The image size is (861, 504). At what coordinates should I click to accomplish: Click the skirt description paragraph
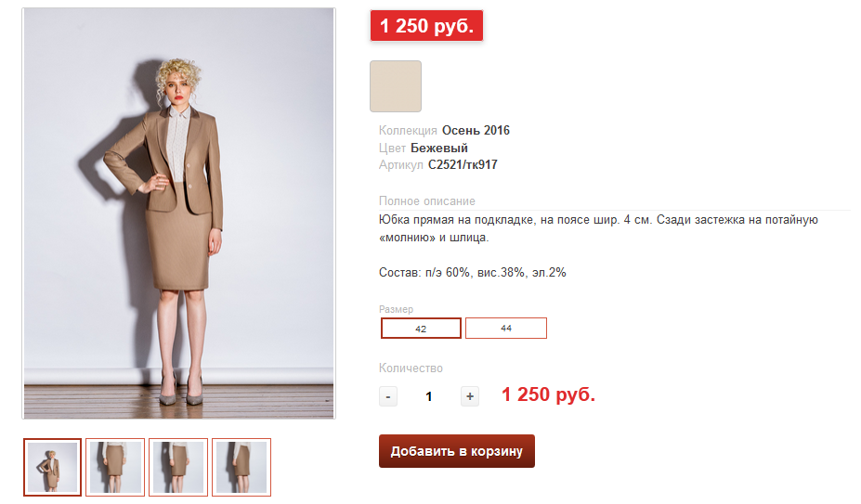pyautogui.click(x=598, y=228)
